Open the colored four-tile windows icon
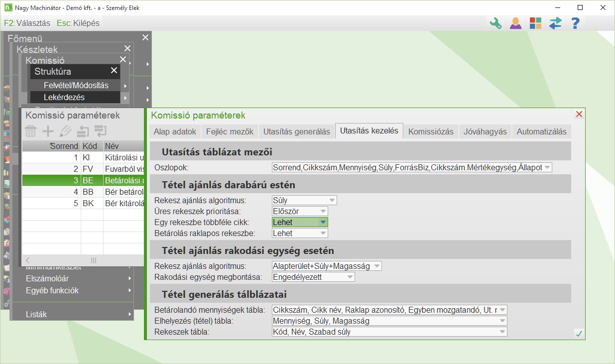The height and width of the screenshot is (364, 615). click(x=535, y=23)
